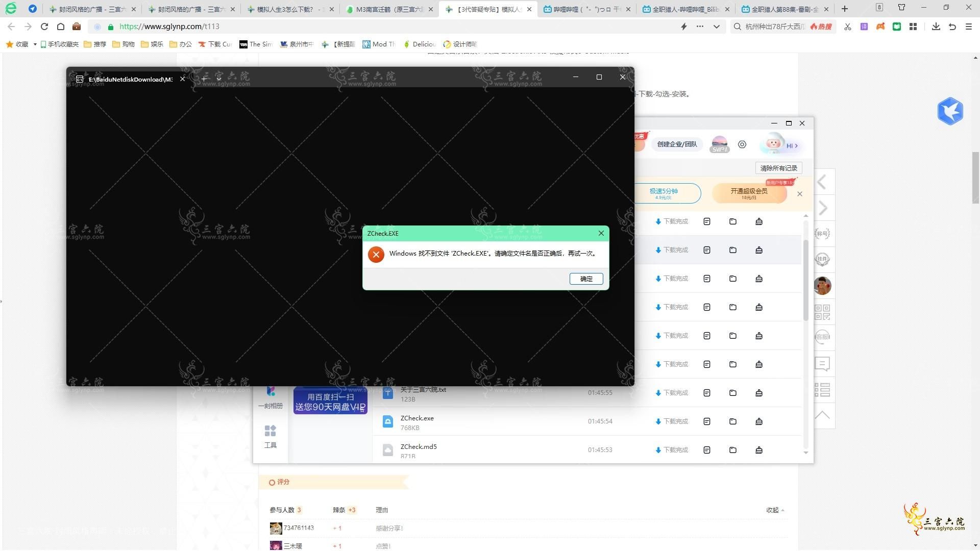This screenshot has width=980, height=551.
Task: Click the sglynp.com address bar URL
Action: click(169, 27)
